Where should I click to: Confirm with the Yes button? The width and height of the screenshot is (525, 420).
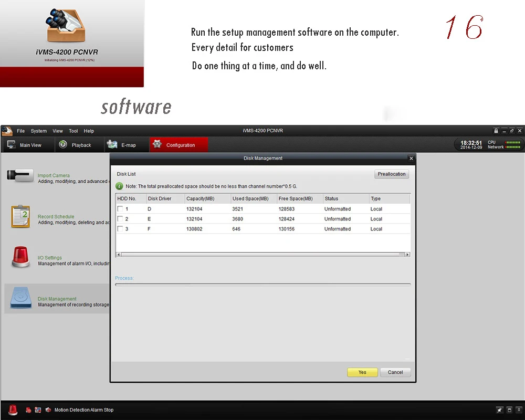362,372
